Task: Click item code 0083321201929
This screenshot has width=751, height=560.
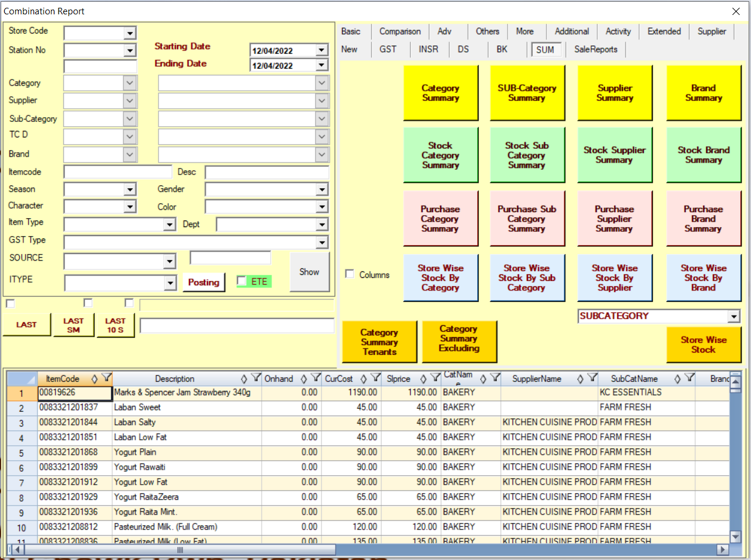Action: click(x=75, y=497)
